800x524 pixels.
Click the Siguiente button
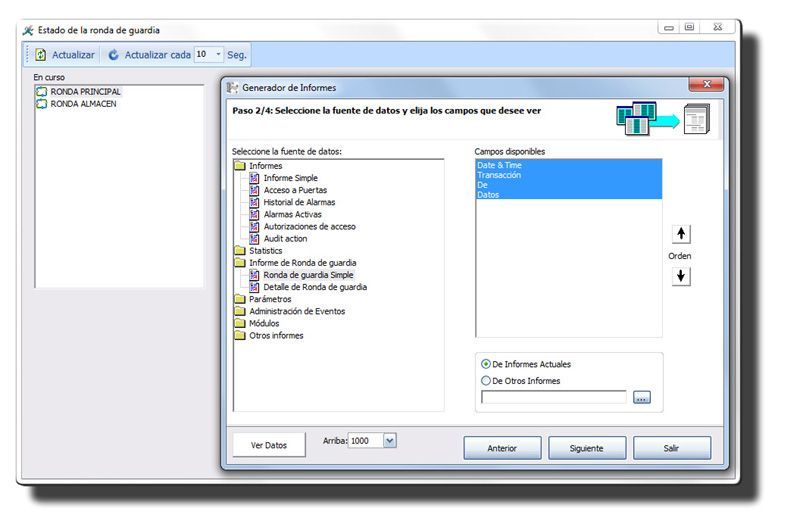point(587,448)
